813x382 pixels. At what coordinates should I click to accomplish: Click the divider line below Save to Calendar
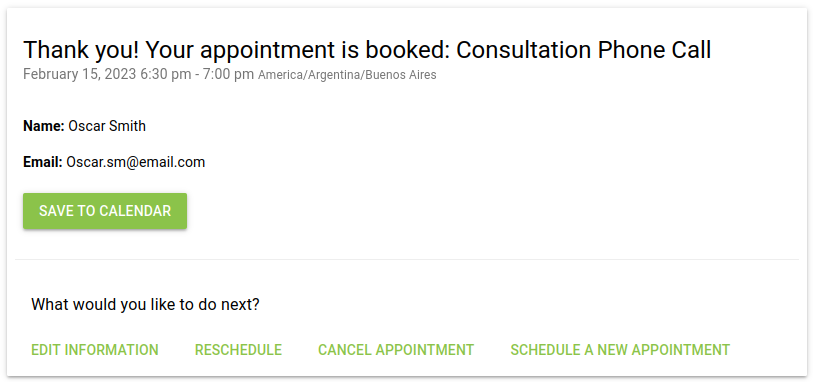407,259
